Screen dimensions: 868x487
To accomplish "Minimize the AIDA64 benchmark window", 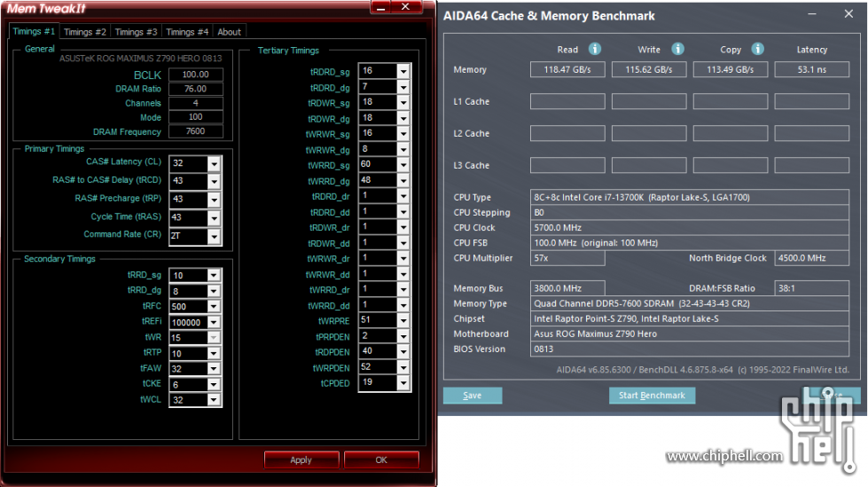I will click(x=812, y=14).
